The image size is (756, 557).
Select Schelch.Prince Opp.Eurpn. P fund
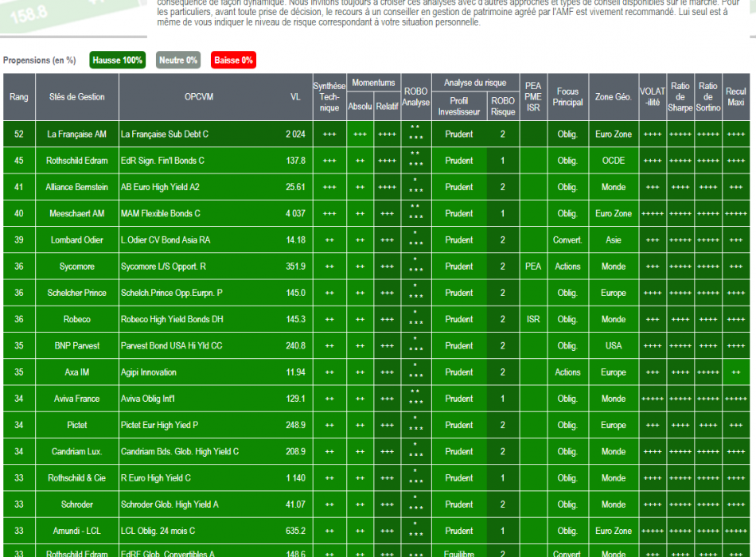pos(172,293)
